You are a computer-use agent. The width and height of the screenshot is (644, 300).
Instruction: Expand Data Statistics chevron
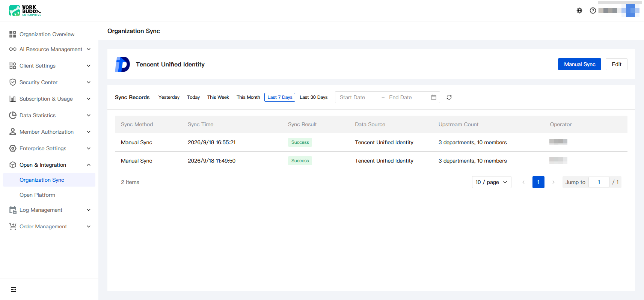(89, 115)
